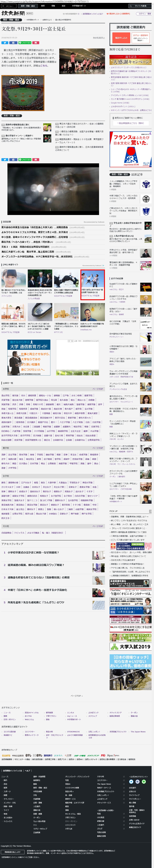Select the 中学受験サポート nav tab
This screenshot has height=868, width=154.
point(79,6)
